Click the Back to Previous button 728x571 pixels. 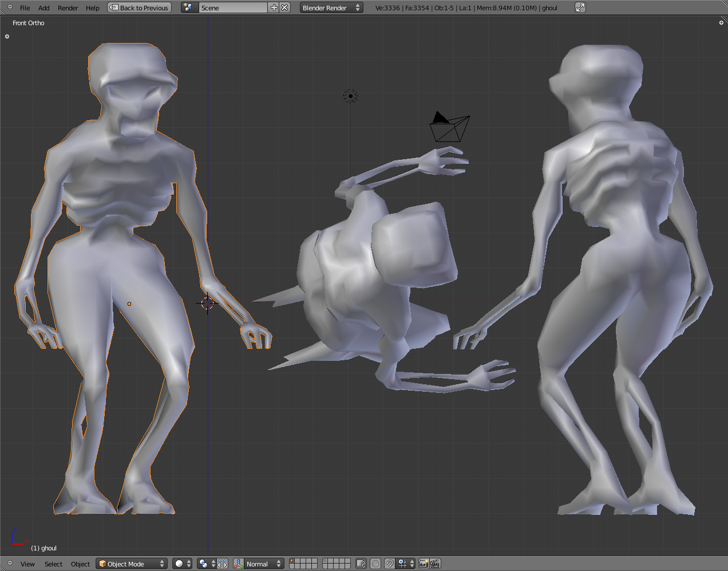pos(139,8)
